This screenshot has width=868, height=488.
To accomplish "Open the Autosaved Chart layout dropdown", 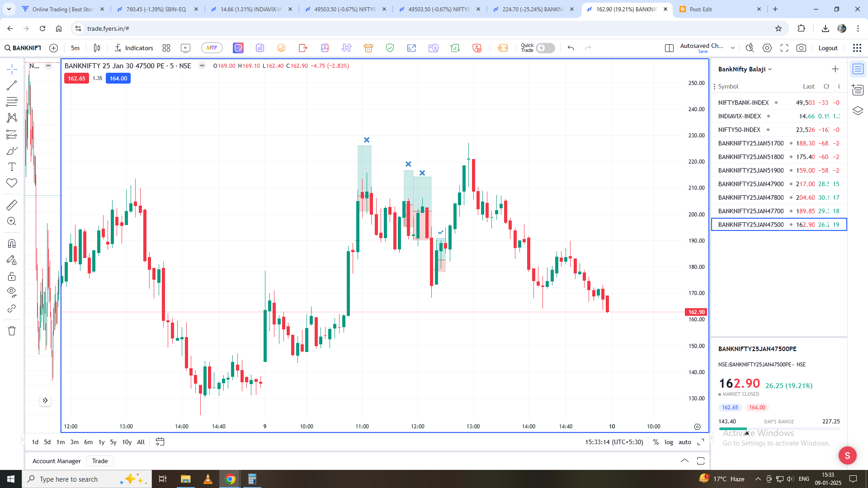I will 732,48.
